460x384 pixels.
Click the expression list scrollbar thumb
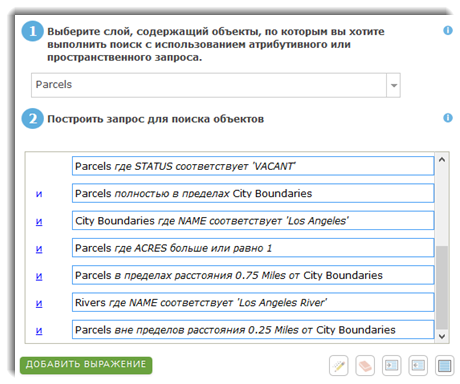click(442, 288)
